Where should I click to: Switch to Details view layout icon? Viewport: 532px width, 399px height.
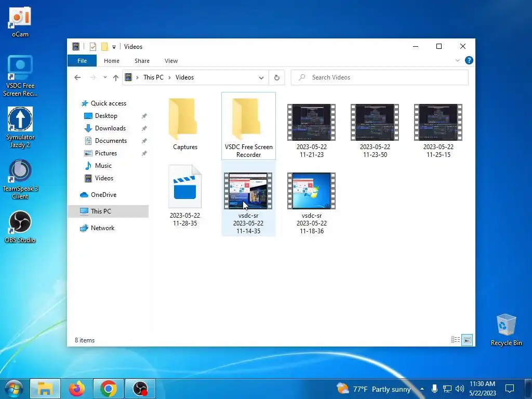(455, 340)
